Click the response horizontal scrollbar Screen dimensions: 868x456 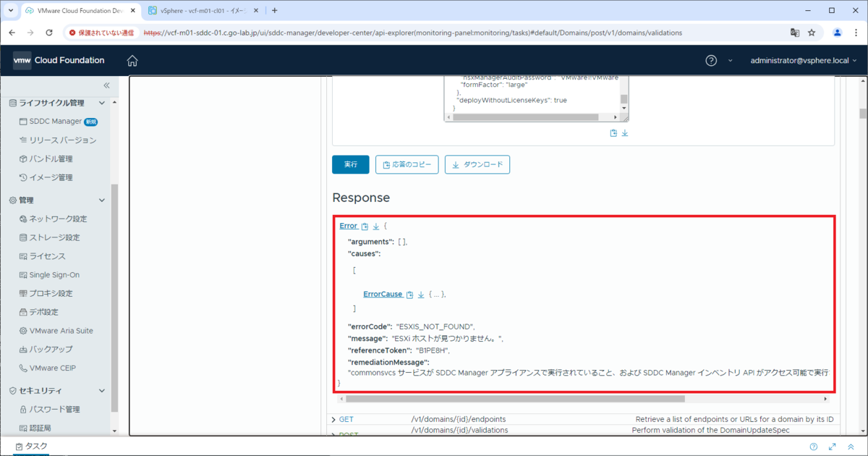coord(515,398)
